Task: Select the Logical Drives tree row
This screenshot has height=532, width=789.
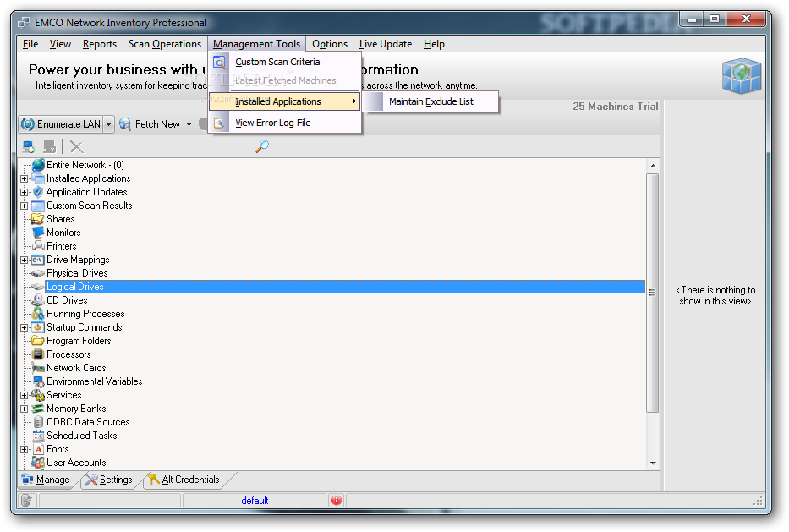Action: point(345,287)
